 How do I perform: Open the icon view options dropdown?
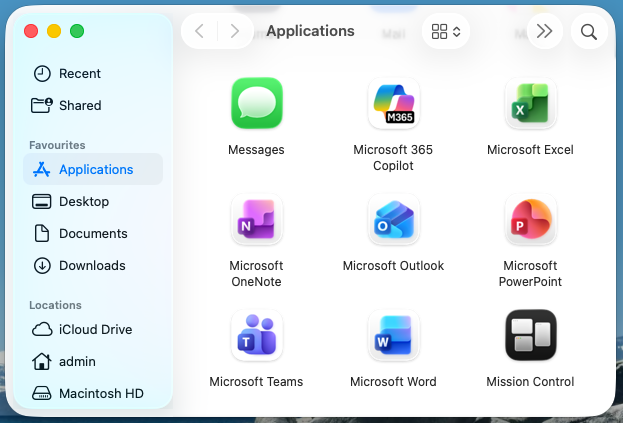click(446, 31)
